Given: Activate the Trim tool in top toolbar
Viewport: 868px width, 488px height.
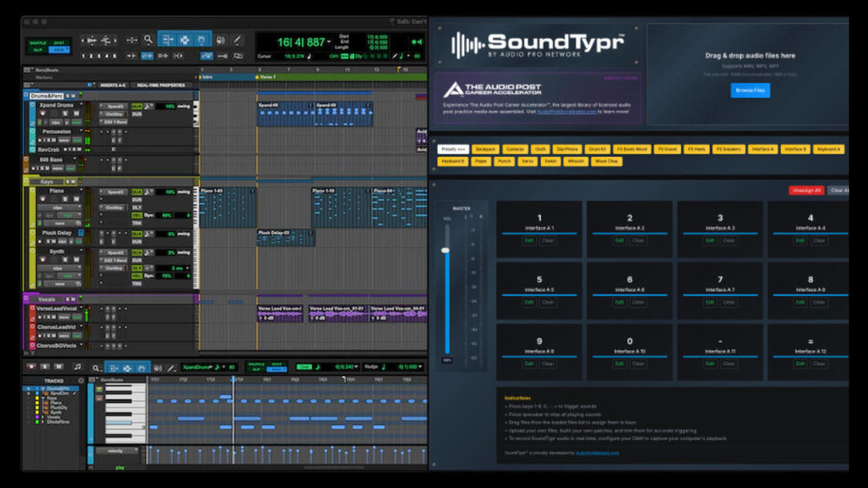Looking at the screenshot, I should [167, 40].
